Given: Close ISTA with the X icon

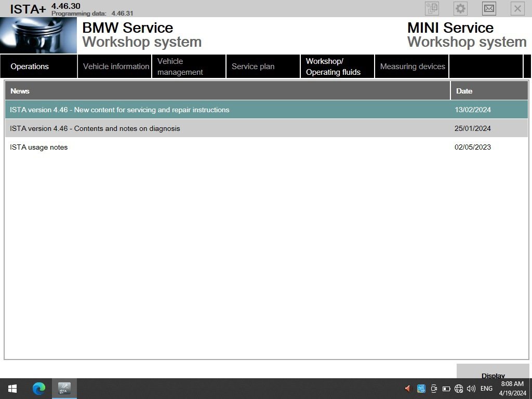Looking at the screenshot, I should tap(517, 8).
